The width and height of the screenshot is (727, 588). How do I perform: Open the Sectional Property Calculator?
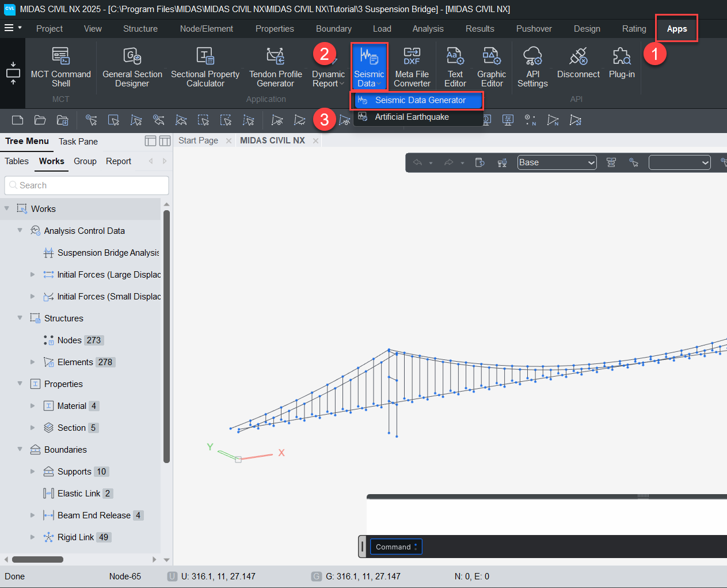pos(205,67)
